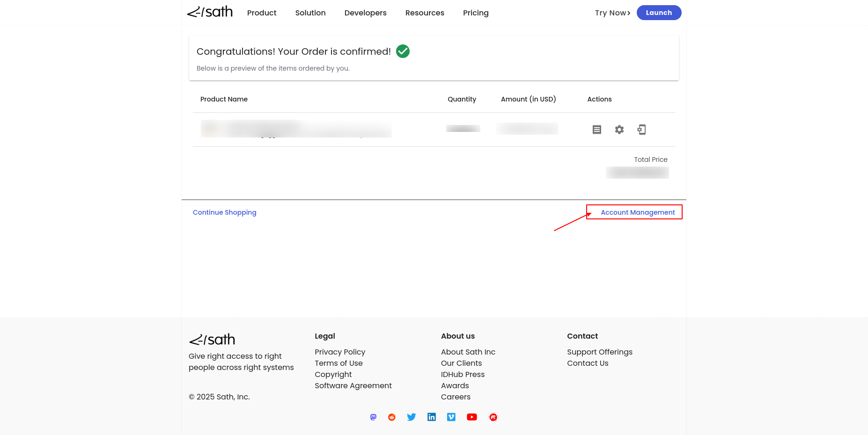Screen dimensions: 868x435
Task: Click the phone setup action icon
Action: click(x=641, y=130)
